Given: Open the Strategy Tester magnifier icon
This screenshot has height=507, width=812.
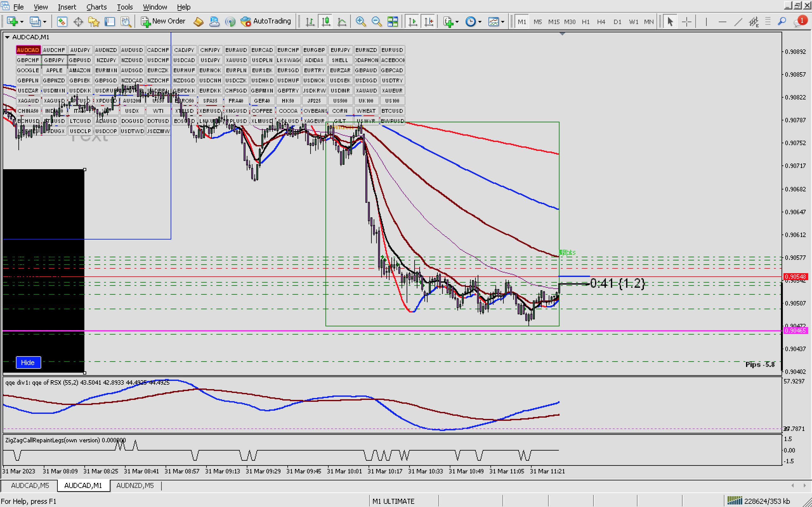Looking at the screenshot, I should click(x=126, y=22).
